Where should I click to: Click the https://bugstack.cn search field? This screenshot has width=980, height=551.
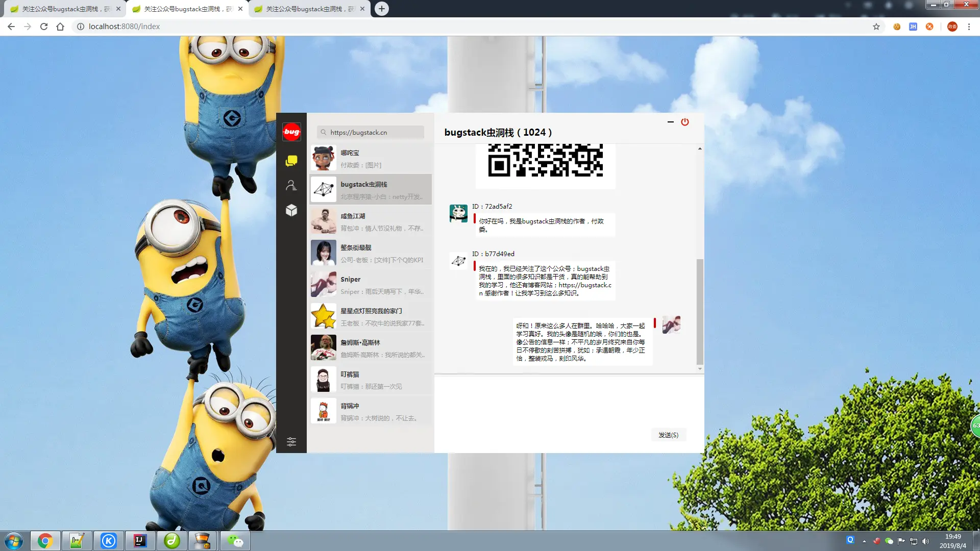click(375, 133)
